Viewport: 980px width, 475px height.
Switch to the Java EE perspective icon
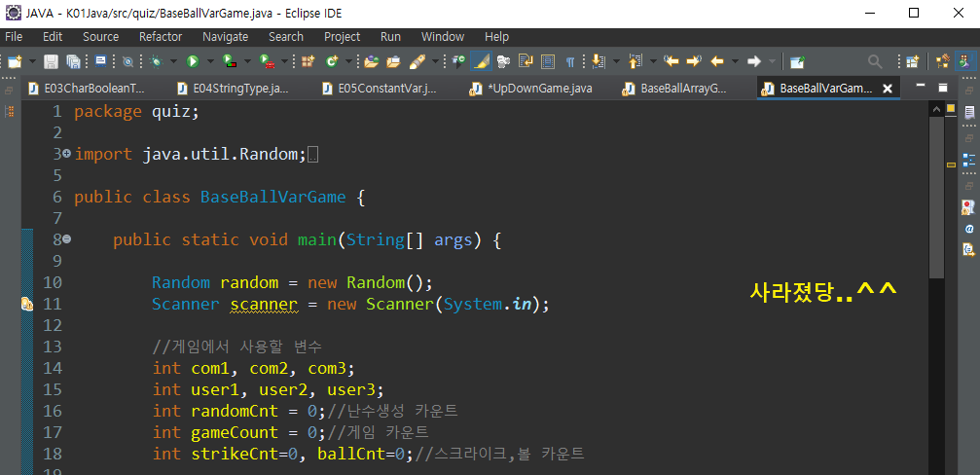tap(943, 61)
